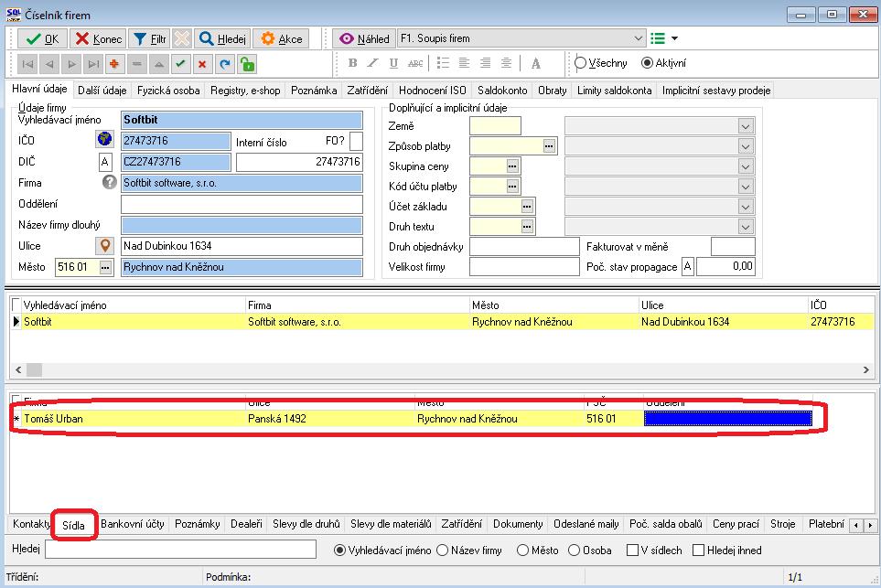Select the Aktivní radio button
881x588 pixels.
coord(648,63)
